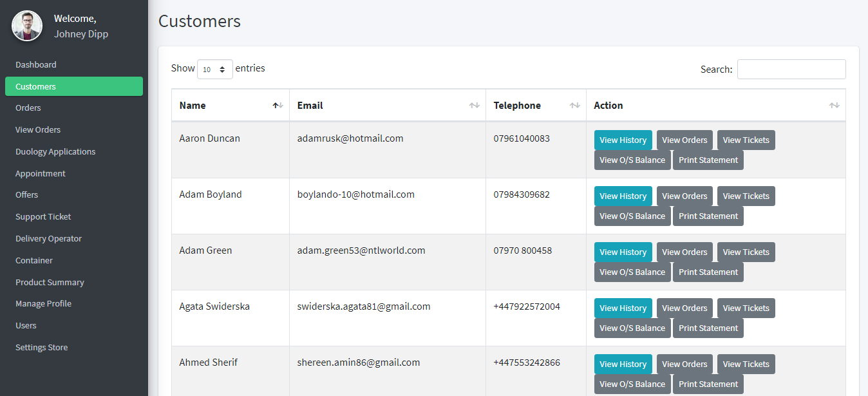View O/S Balance for Aaron Duncan

[x=632, y=160]
